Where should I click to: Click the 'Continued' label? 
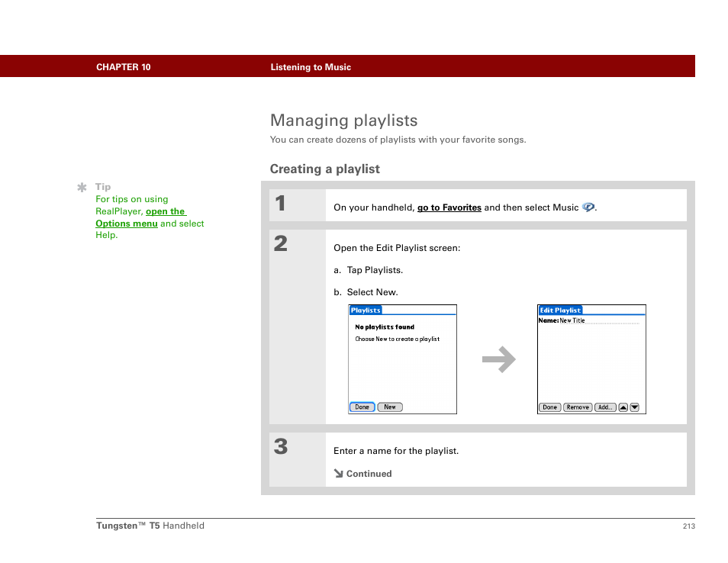point(369,474)
